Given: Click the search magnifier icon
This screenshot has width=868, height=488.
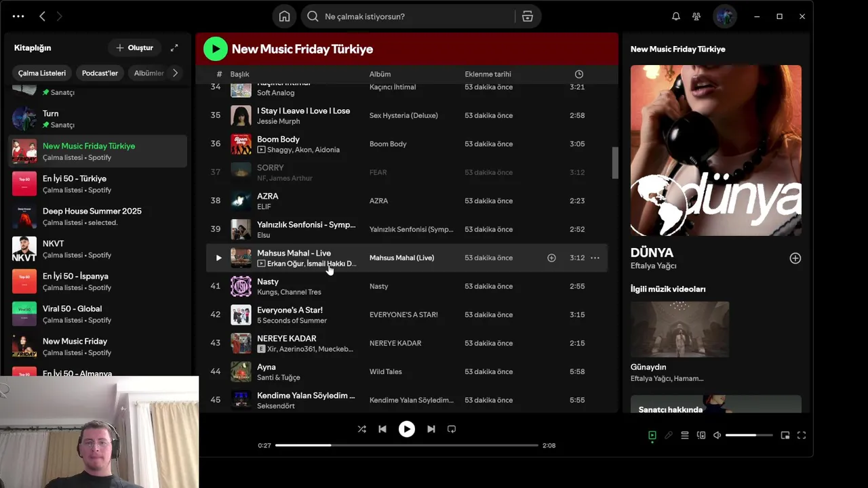Looking at the screenshot, I should tap(313, 16).
